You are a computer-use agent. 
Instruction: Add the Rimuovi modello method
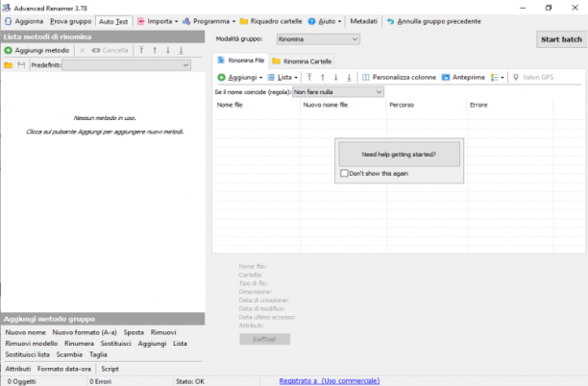point(32,344)
